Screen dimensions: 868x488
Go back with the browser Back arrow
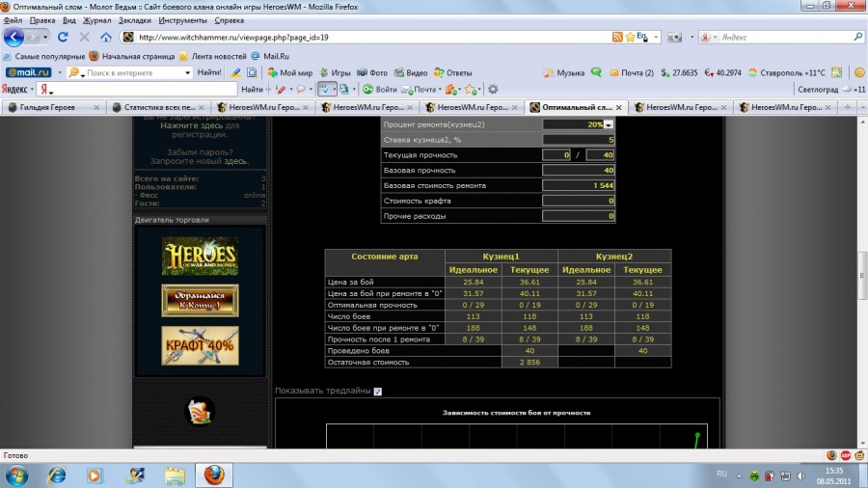[14, 37]
